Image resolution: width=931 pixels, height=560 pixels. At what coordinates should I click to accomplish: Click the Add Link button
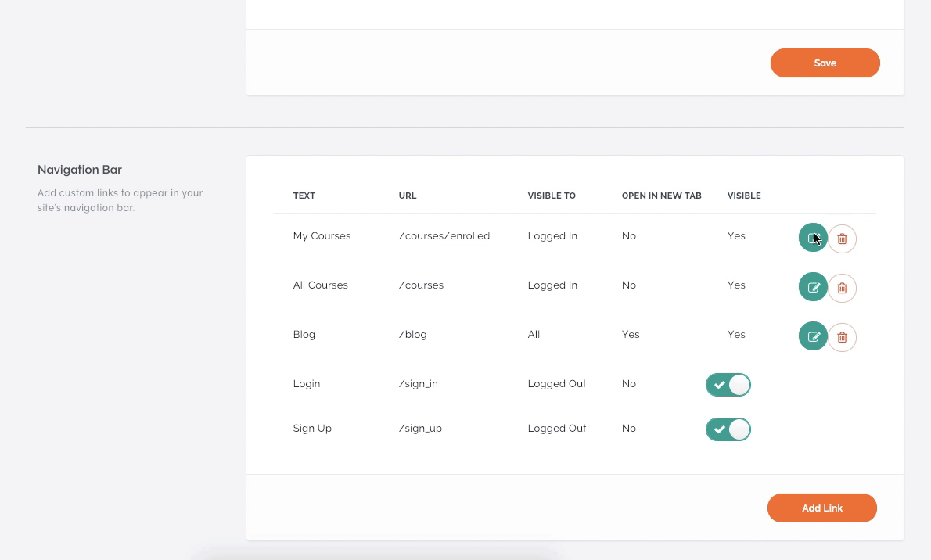[x=821, y=508]
